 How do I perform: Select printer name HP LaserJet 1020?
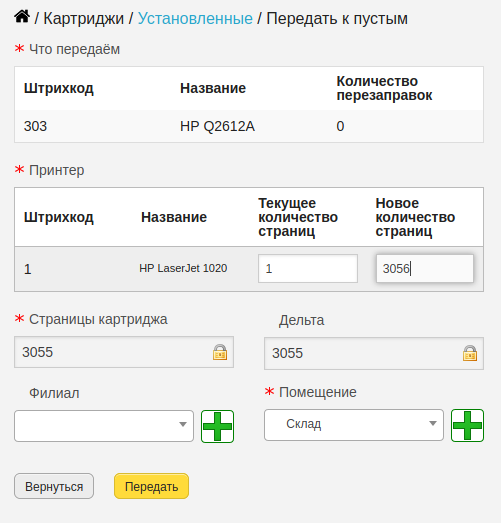(183, 268)
